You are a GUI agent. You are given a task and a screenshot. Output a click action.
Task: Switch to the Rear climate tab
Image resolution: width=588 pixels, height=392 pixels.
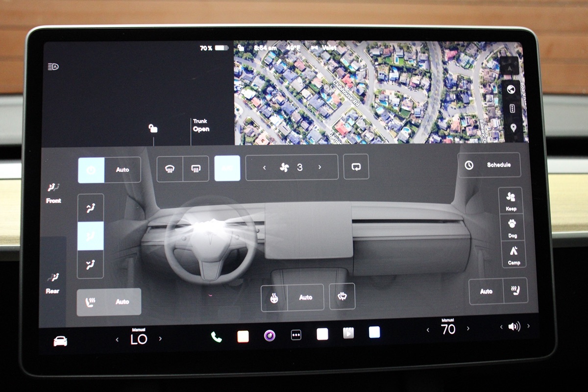tap(52, 283)
